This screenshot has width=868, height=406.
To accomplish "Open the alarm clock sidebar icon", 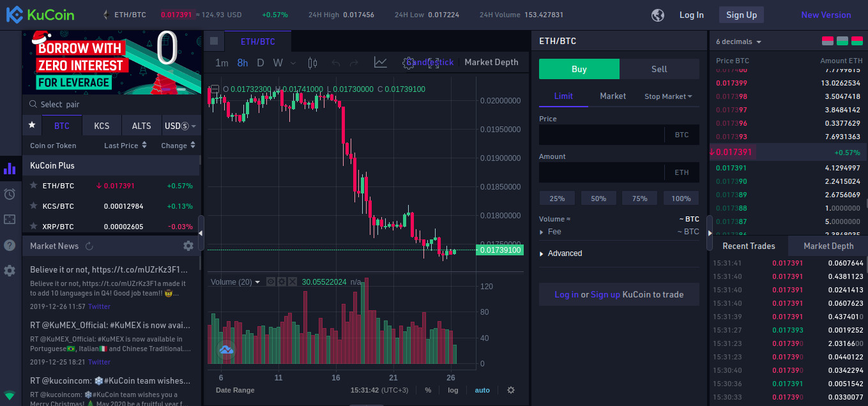I will [10, 194].
